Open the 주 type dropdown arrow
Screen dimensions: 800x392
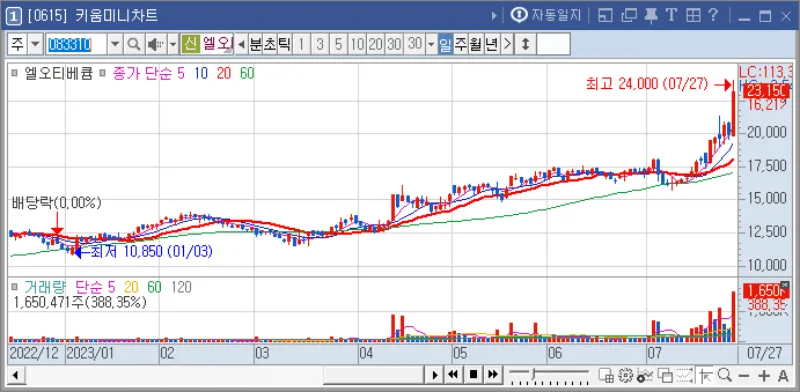click(x=35, y=44)
